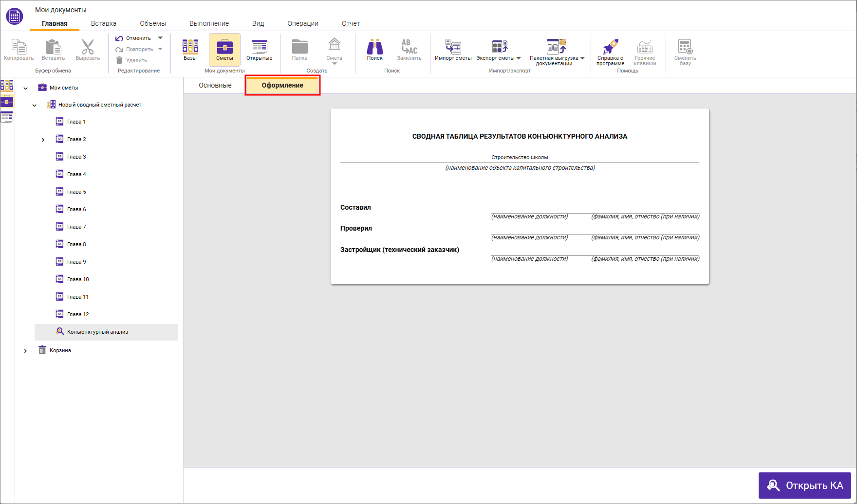Switch to the Вставка ribbon tab
Screen dimensions: 857x504
coord(104,23)
